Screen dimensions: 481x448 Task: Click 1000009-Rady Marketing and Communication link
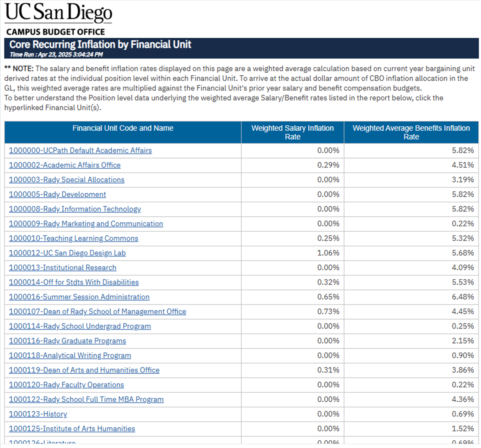coord(86,224)
